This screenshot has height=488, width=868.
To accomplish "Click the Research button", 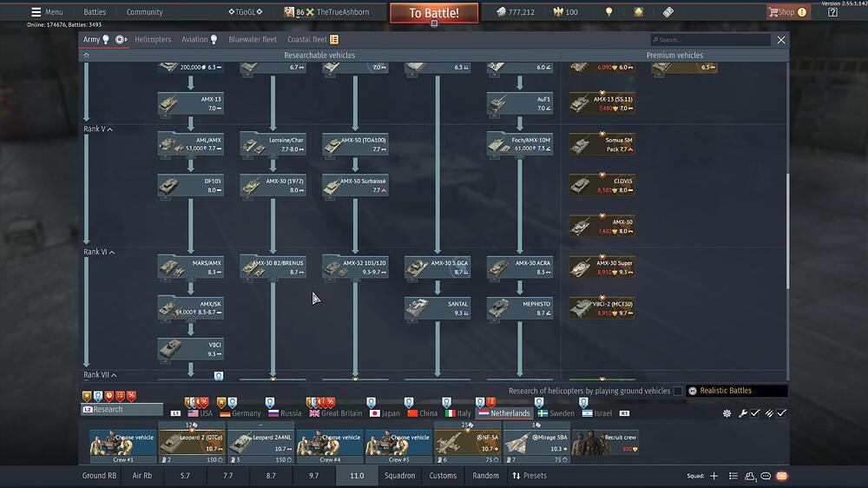I will [x=122, y=409].
